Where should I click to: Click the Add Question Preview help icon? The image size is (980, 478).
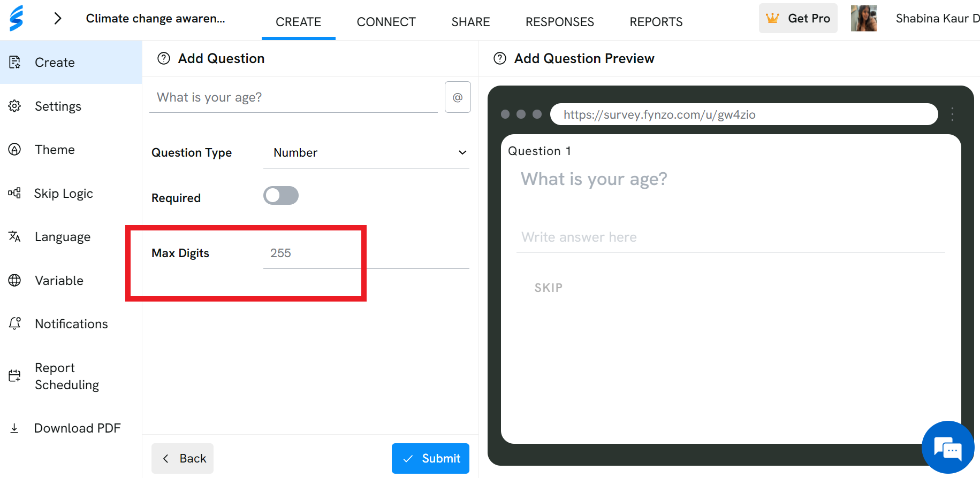click(x=500, y=58)
